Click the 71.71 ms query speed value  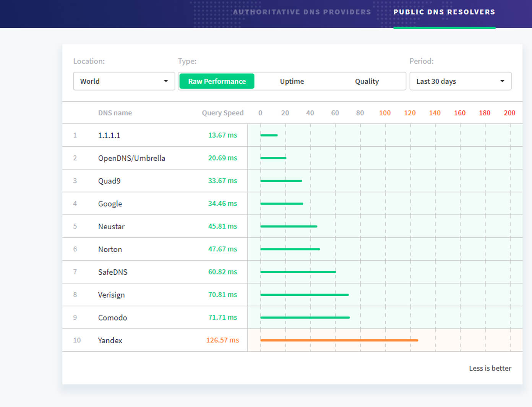[222, 317]
